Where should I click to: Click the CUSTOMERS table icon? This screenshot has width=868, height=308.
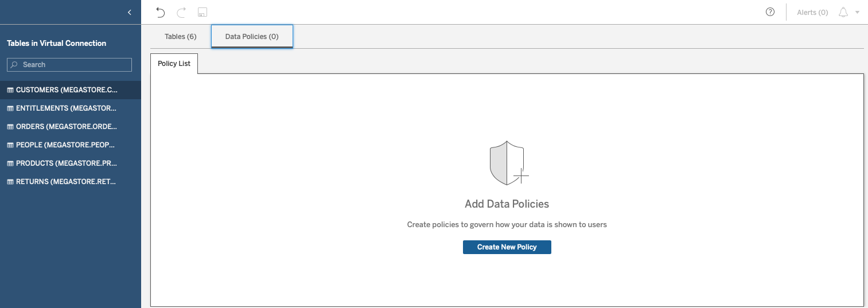[x=10, y=90]
